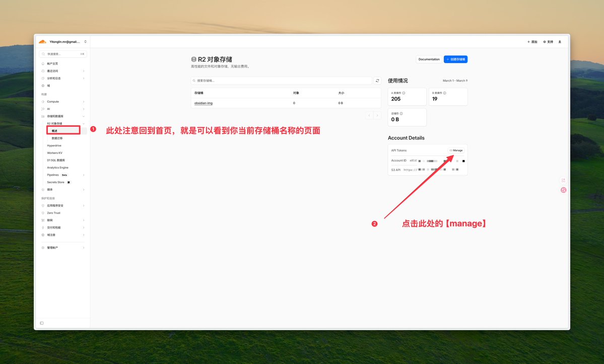The width and height of the screenshot is (604, 364).
Task: Open the Documentation button
Action: 429,59
